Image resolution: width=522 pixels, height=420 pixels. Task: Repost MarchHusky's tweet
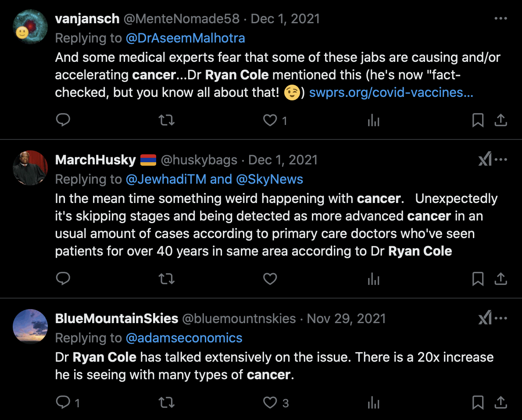(166, 279)
